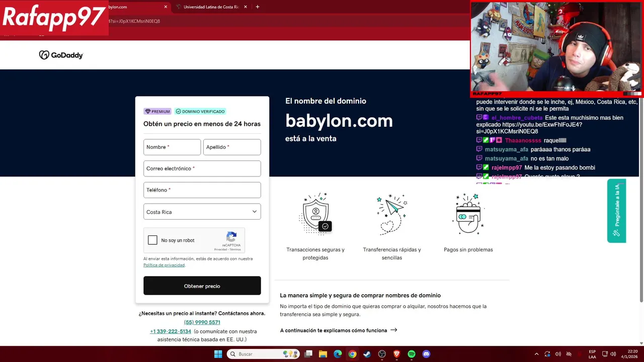Viewport: 644px width, 362px height.
Task: Open Brave browser from the taskbar
Action: [x=396, y=354]
